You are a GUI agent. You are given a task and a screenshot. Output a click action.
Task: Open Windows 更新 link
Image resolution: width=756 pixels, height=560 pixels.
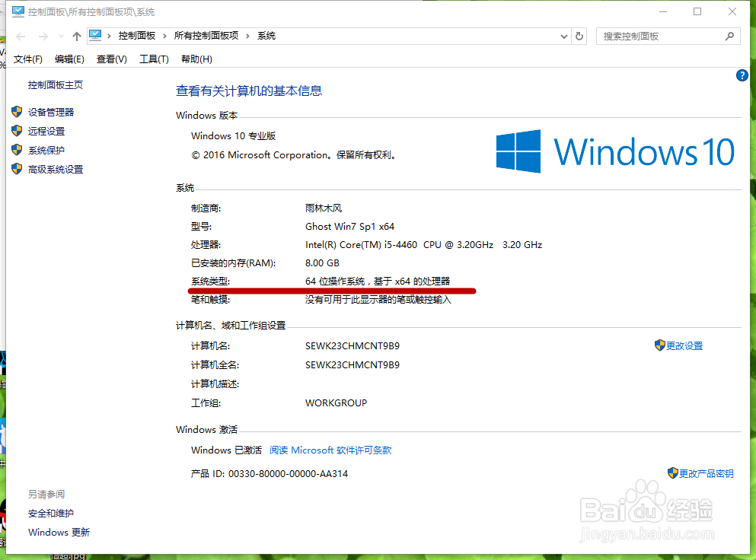coord(59,533)
